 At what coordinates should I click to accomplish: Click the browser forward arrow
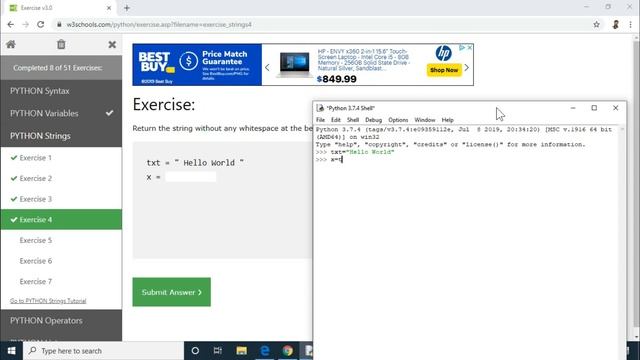point(25,24)
